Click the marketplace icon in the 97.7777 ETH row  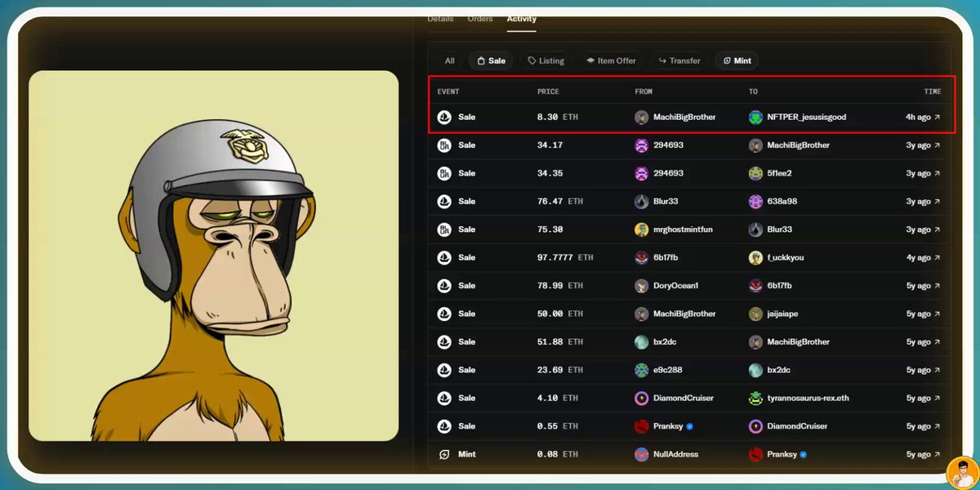pyautogui.click(x=444, y=257)
